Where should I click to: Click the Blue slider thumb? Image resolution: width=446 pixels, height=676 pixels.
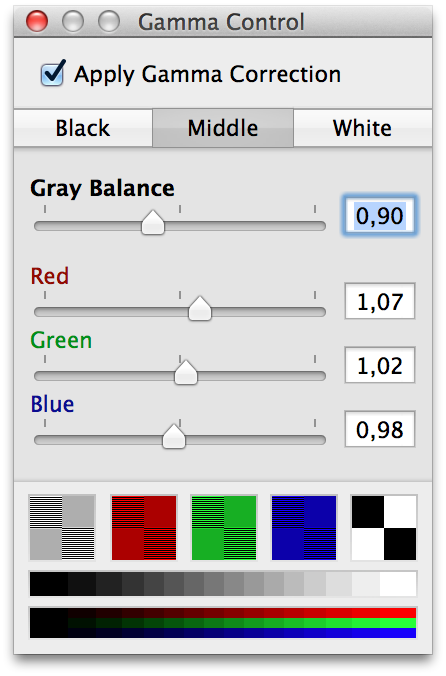pos(174,436)
